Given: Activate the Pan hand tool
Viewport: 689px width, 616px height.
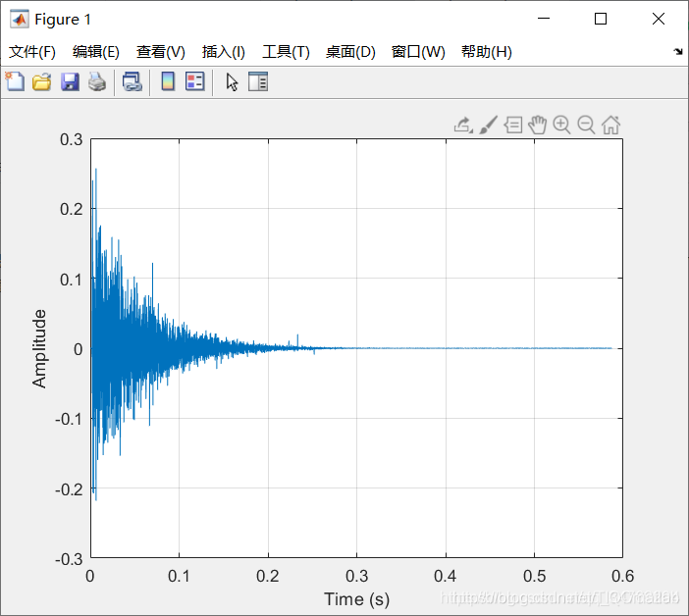Looking at the screenshot, I should [x=537, y=126].
